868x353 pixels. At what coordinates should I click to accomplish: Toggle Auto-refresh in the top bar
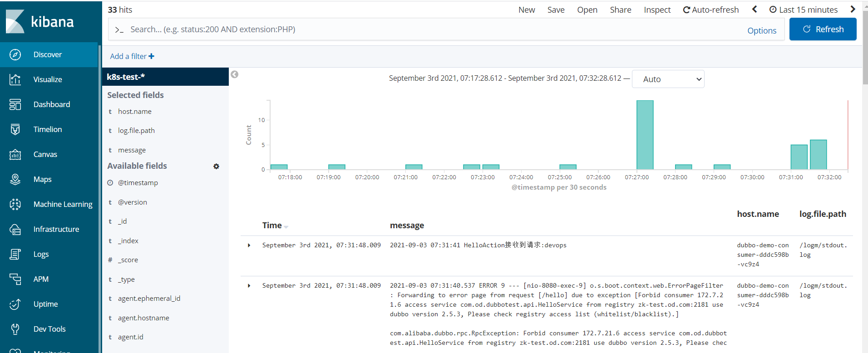711,10
